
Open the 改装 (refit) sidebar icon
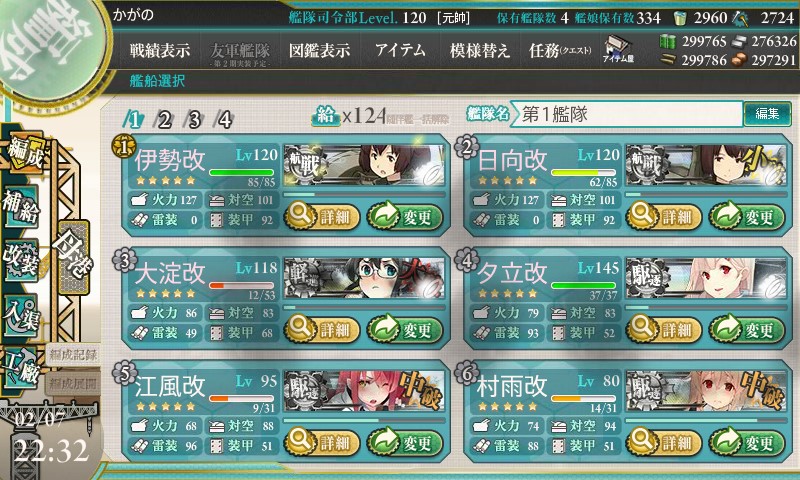point(20,259)
